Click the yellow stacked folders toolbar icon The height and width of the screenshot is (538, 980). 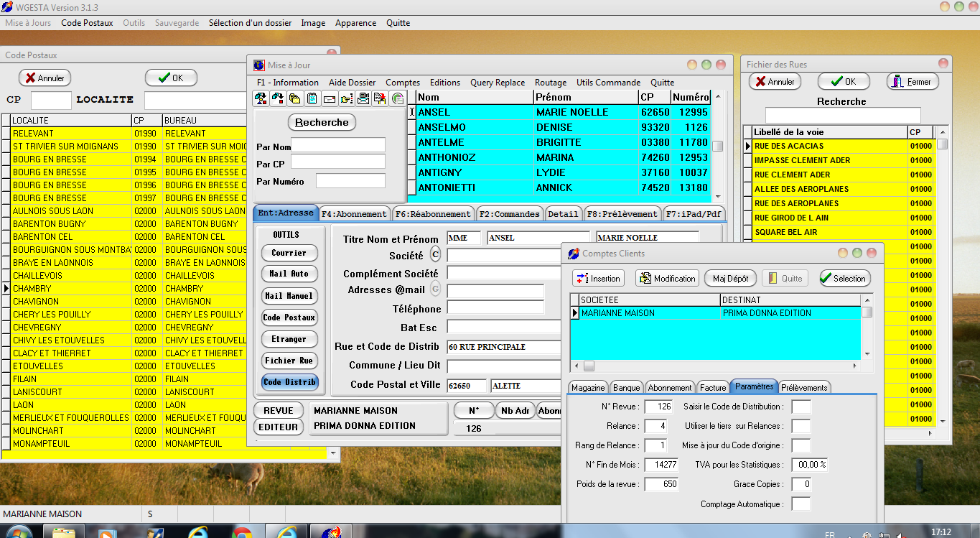295,98
